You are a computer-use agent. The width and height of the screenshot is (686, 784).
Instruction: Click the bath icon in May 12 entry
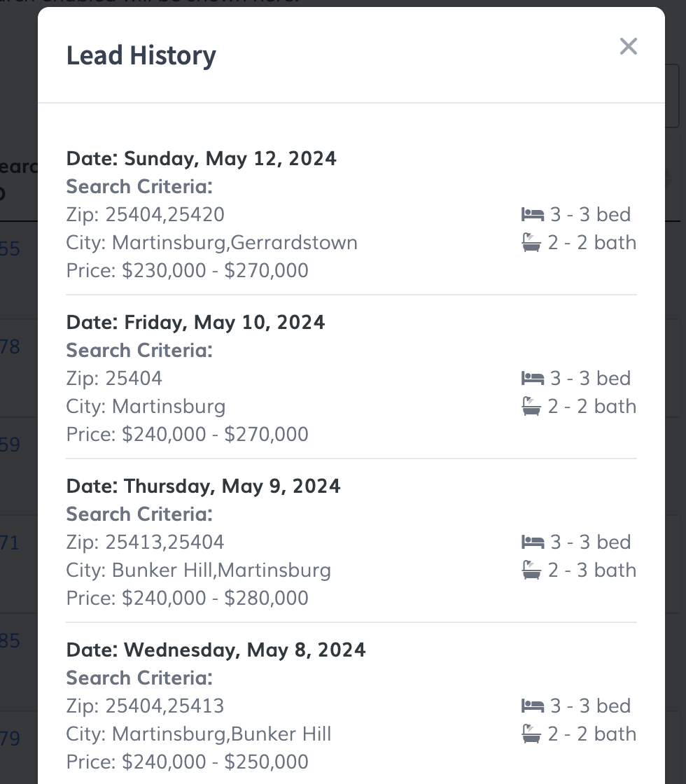click(x=532, y=243)
